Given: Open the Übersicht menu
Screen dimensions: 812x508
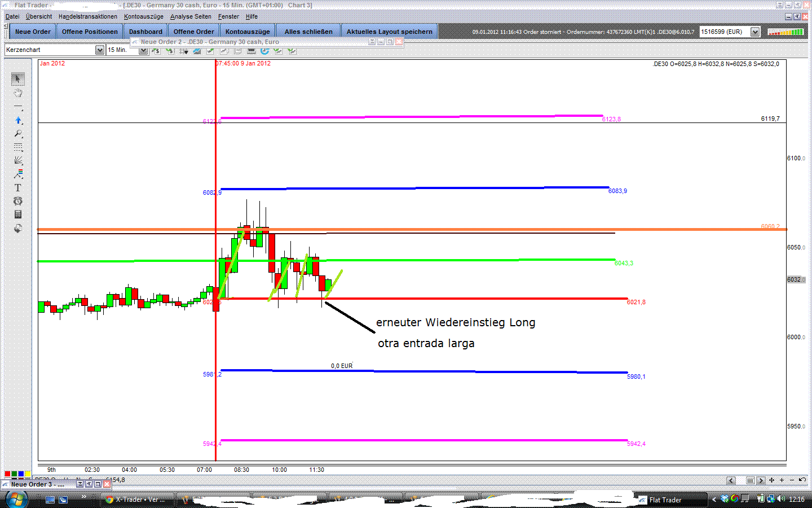Looking at the screenshot, I should point(39,16).
